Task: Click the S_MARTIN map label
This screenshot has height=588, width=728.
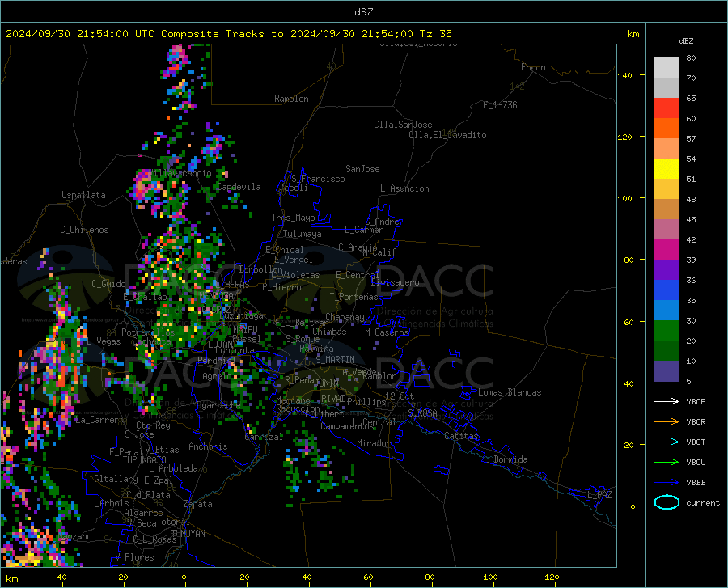Action: tap(335, 360)
